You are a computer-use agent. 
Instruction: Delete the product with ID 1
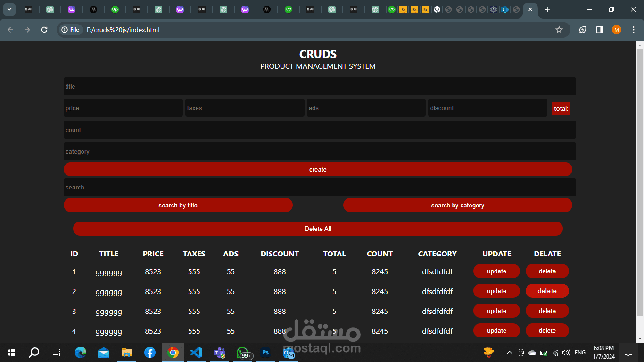click(547, 271)
